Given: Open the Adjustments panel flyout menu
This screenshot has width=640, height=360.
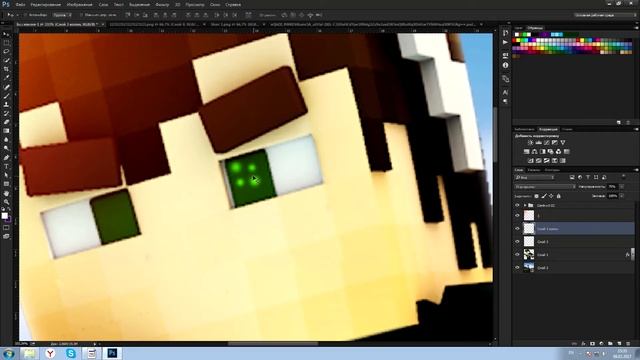Looking at the screenshot, I should pyautogui.click(x=636, y=129).
